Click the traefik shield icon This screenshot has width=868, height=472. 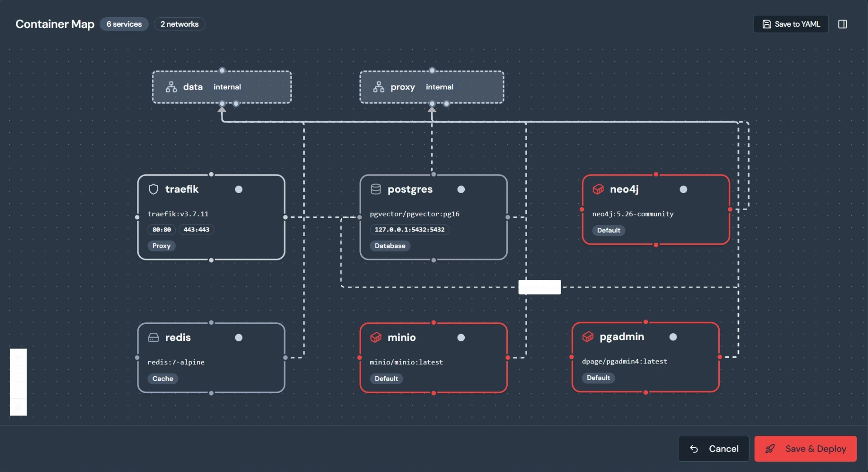tap(154, 189)
